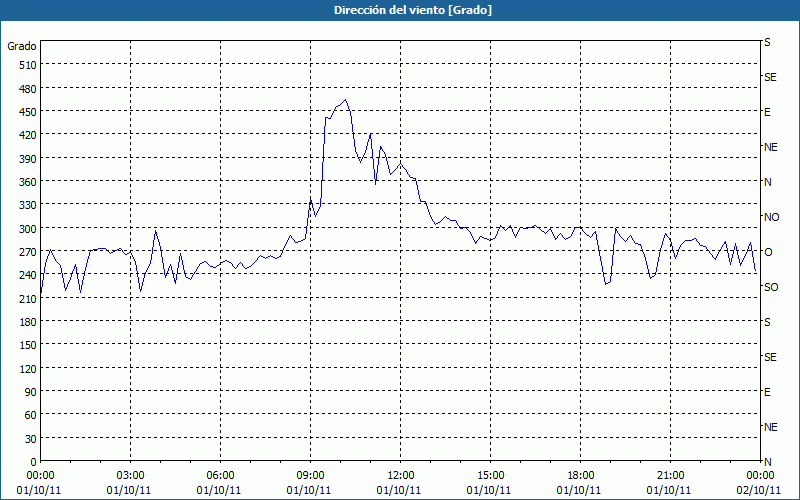Click the 30 degree axis label
Viewport: 800px width, 500px height.
click(31, 439)
